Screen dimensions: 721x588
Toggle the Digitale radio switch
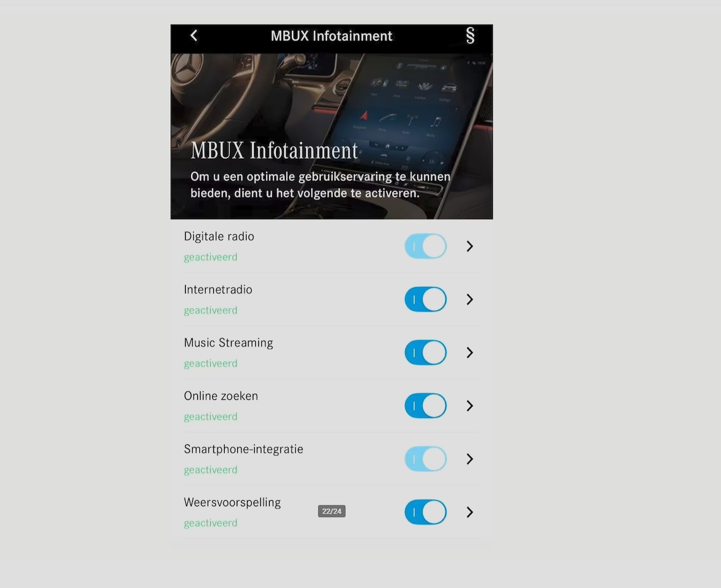[x=426, y=246]
